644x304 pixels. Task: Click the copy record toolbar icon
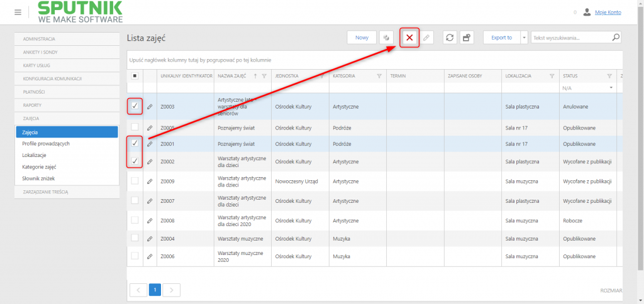pyautogui.click(x=386, y=38)
